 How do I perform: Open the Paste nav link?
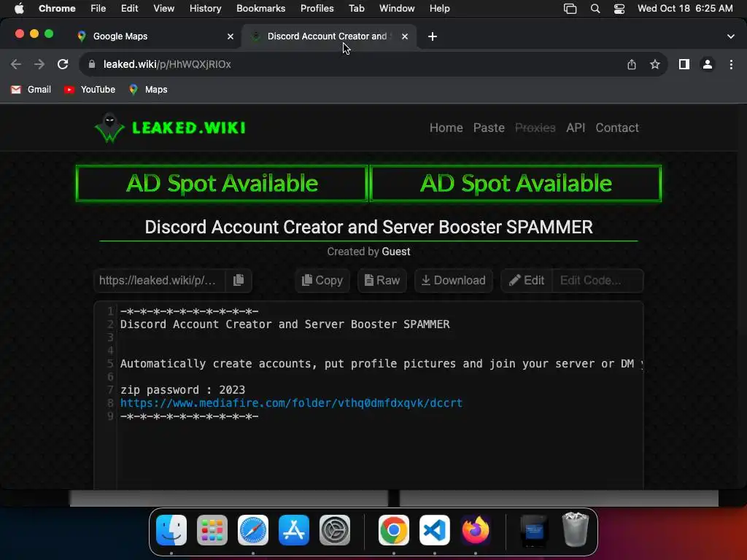[489, 128]
